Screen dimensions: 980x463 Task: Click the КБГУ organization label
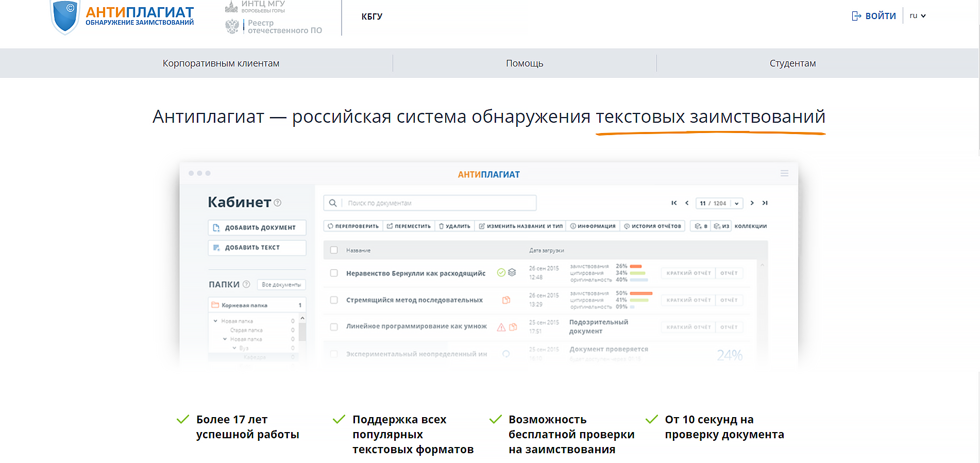(371, 16)
